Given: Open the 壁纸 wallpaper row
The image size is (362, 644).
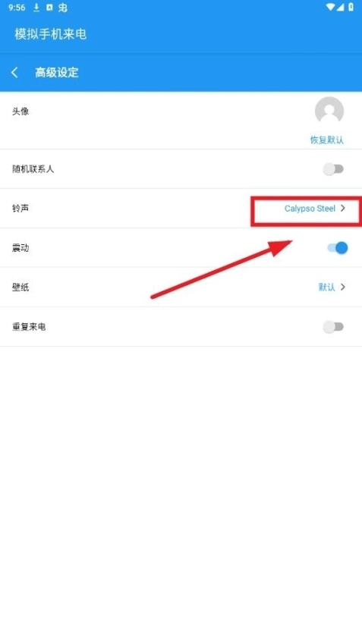Looking at the screenshot, I should click(181, 287).
